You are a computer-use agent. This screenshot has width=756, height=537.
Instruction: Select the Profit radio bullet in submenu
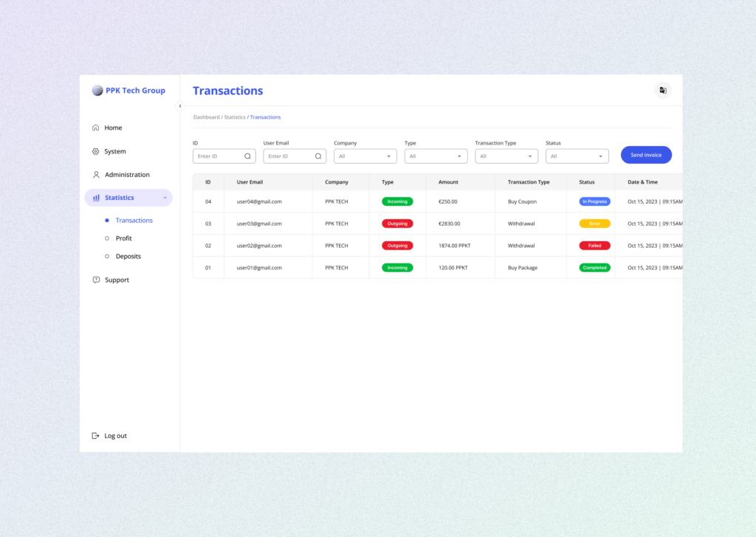click(107, 238)
